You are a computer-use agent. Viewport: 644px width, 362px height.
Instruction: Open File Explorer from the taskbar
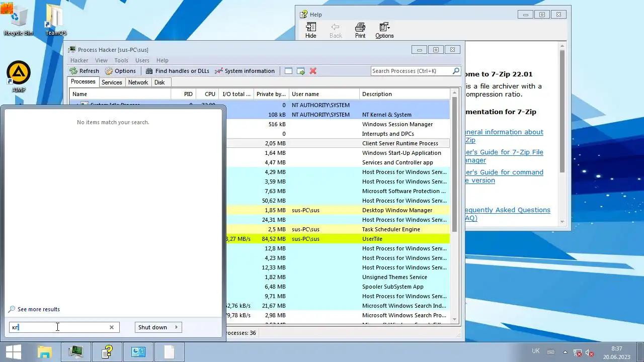click(x=44, y=352)
